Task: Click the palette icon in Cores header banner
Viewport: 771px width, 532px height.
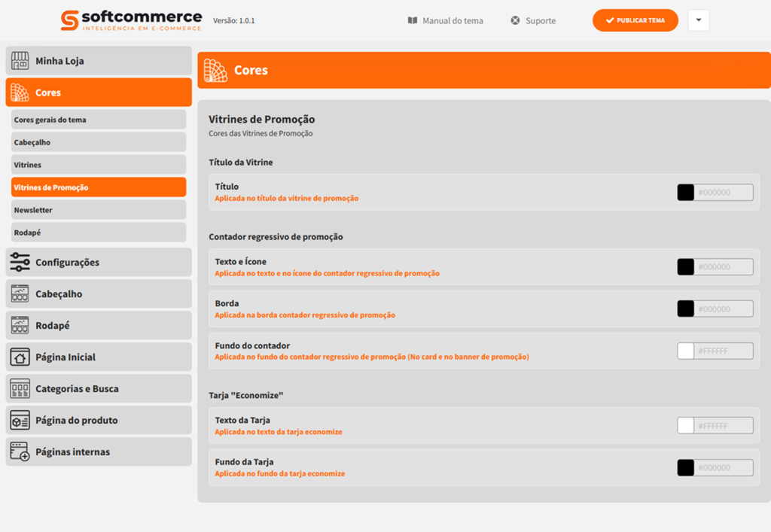Action: tap(215, 70)
